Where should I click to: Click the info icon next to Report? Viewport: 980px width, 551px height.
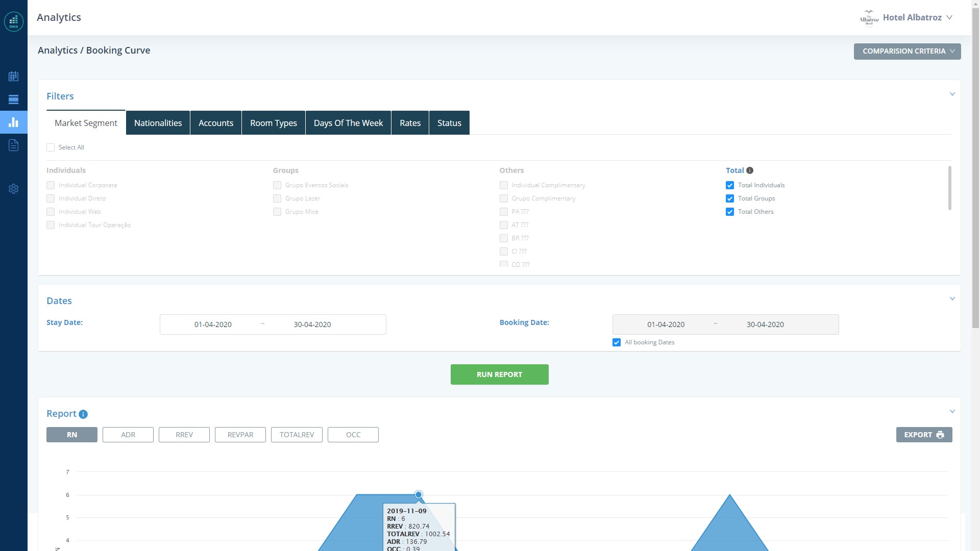[x=83, y=414]
